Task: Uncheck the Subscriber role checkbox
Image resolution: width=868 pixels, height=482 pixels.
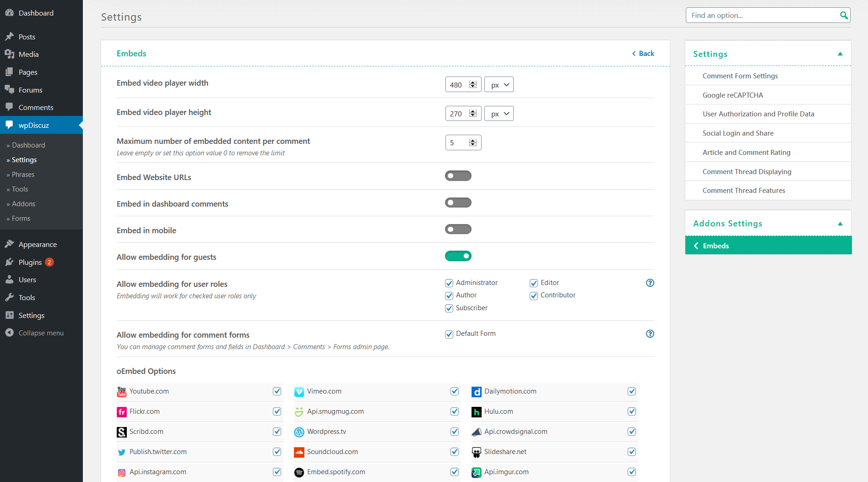Action: pyautogui.click(x=449, y=308)
